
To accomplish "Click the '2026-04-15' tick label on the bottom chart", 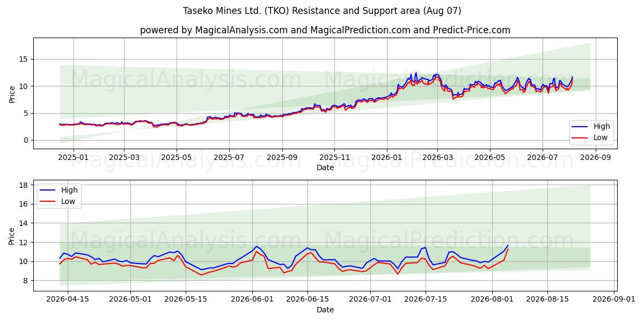I will (68, 299).
